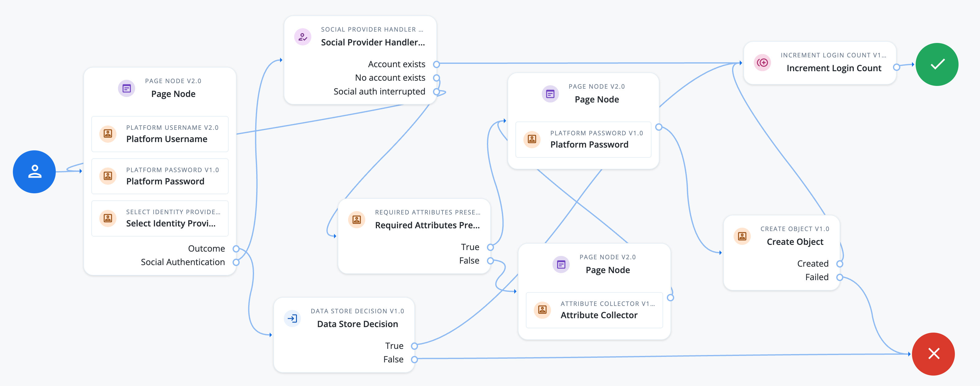Image resolution: width=980 pixels, height=386 pixels.
Task: Click the green success checkmark node
Action: click(x=936, y=64)
